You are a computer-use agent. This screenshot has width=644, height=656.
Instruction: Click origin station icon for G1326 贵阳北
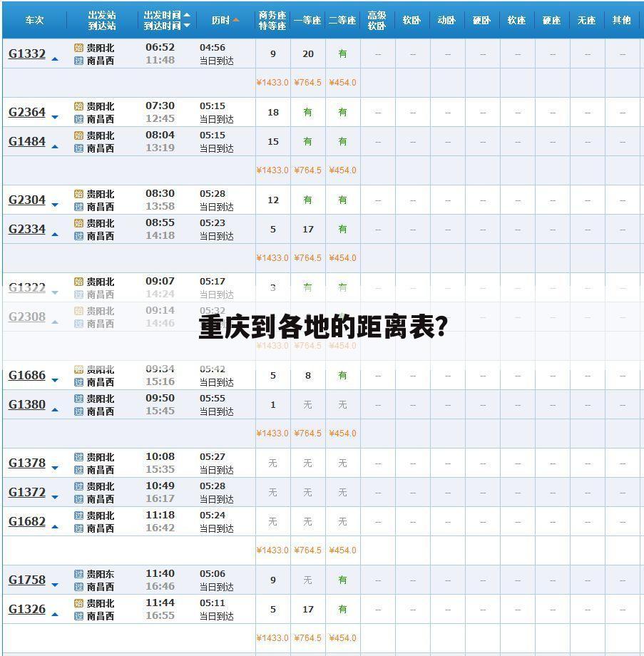(78, 603)
